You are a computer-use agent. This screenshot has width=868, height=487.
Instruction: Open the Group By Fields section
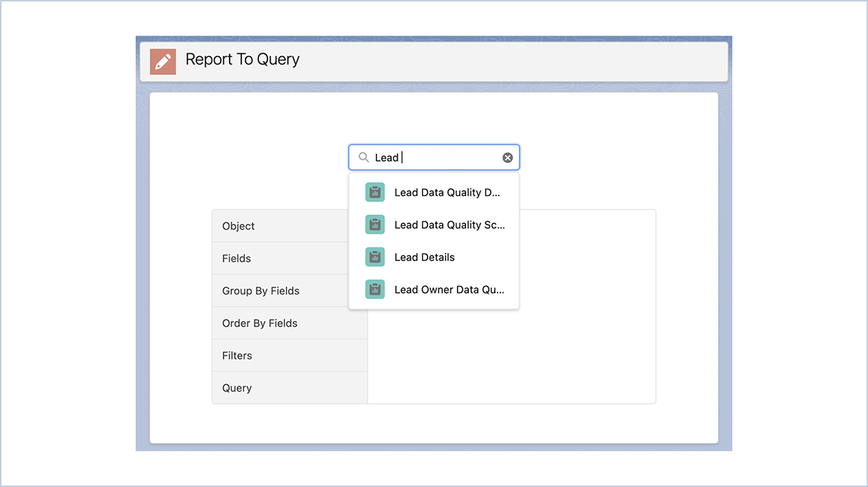(260, 290)
